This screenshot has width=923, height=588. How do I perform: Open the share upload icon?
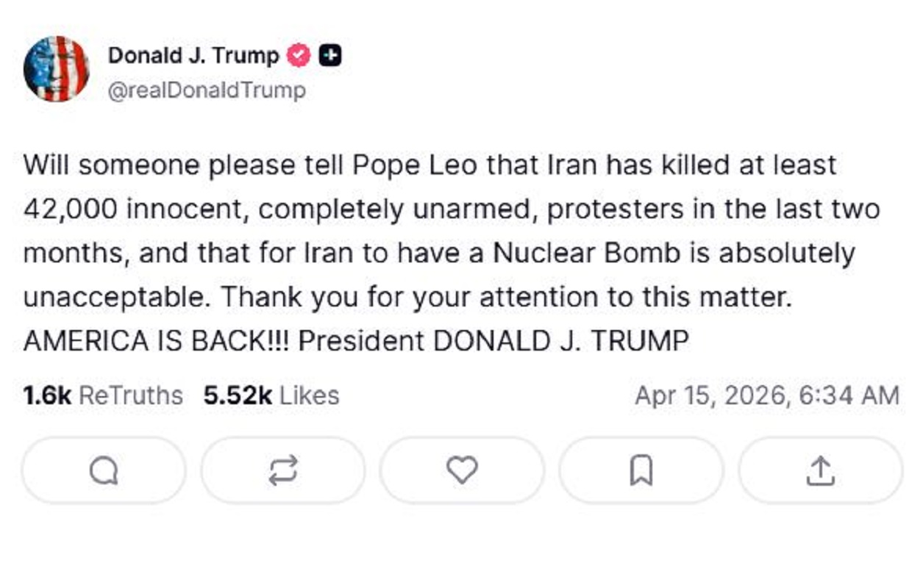click(820, 470)
